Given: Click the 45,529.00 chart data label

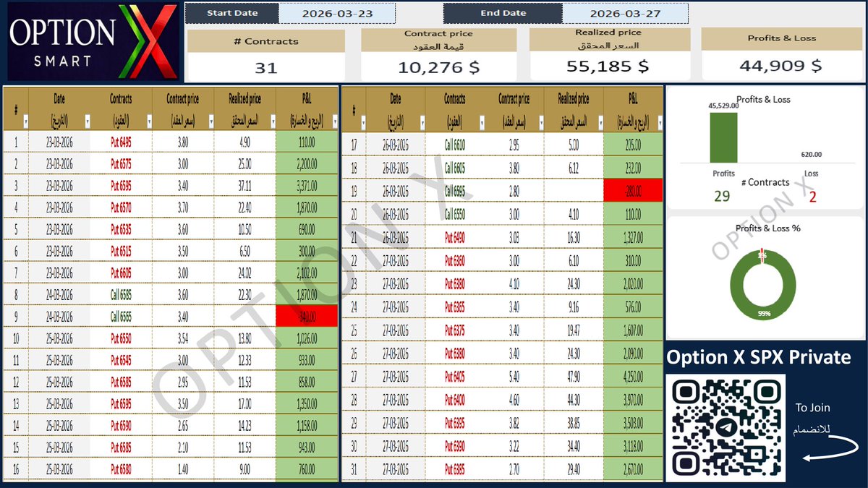Looking at the screenshot, I should 724,106.
